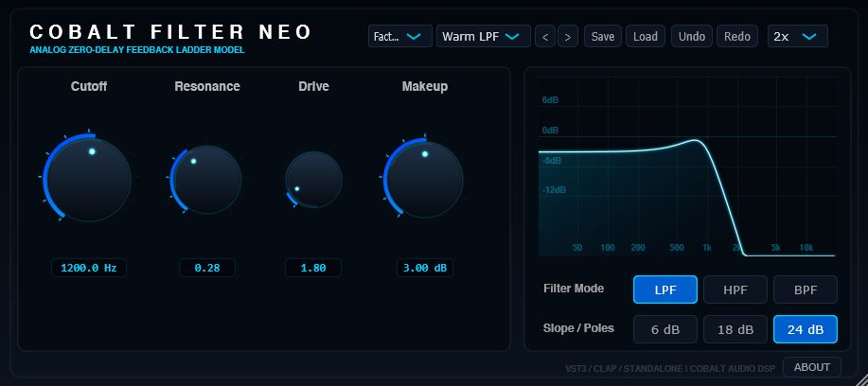Click the Drive label

tap(314, 87)
